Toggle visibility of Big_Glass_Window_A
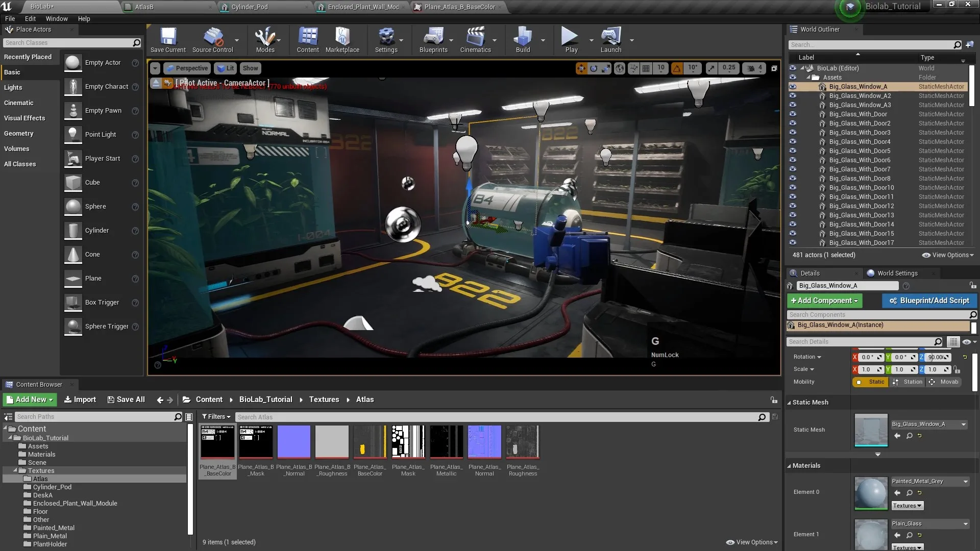This screenshot has width=980, height=551. pyautogui.click(x=792, y=86)
